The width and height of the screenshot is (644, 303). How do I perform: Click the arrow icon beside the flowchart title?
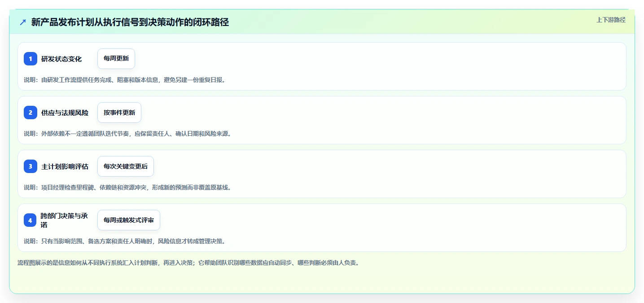click(x=23, y=22)
